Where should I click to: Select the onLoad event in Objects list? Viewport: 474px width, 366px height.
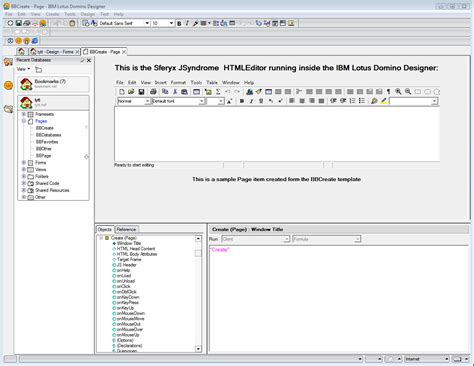click(x=124, y=276)
